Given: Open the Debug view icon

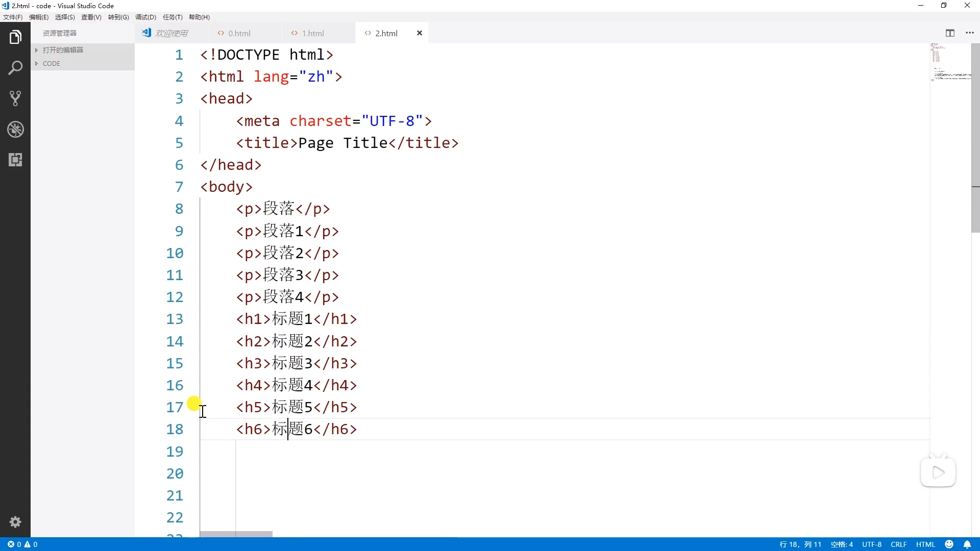Looking at the screenshot, I should [15, 129].
